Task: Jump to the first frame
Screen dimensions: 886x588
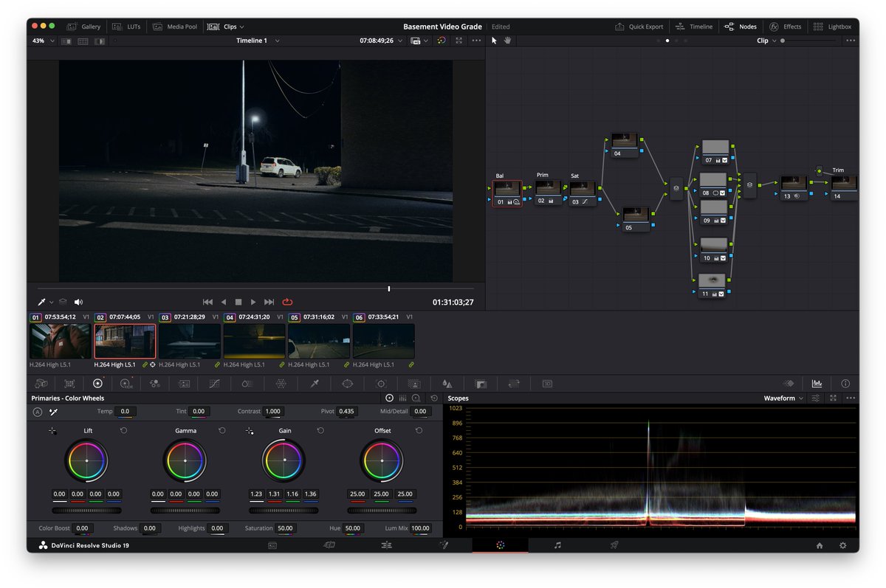Action: tap(207, 302)
